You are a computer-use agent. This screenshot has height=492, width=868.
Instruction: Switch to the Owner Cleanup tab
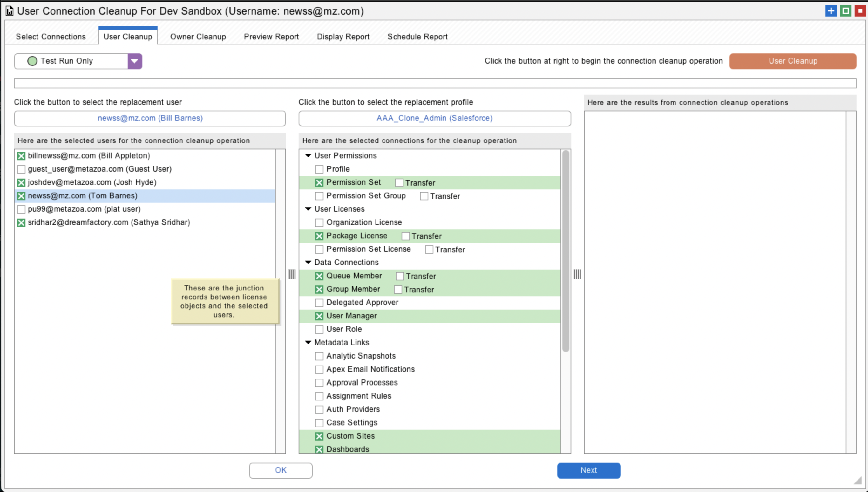pos(198,37)
